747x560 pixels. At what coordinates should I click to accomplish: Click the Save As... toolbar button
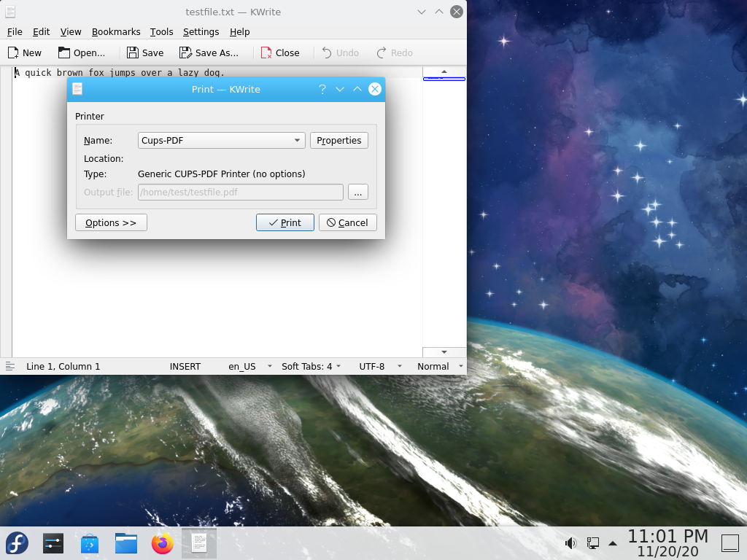coord(209,52)
